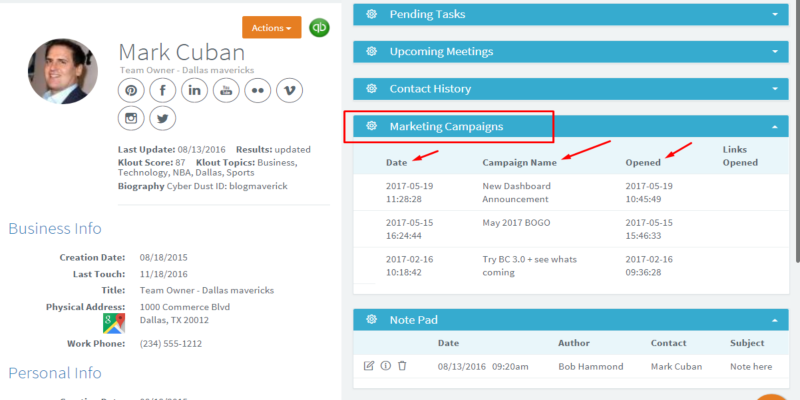Click Contact History panel title
This screenshot has width=800, height=400.
430,89
